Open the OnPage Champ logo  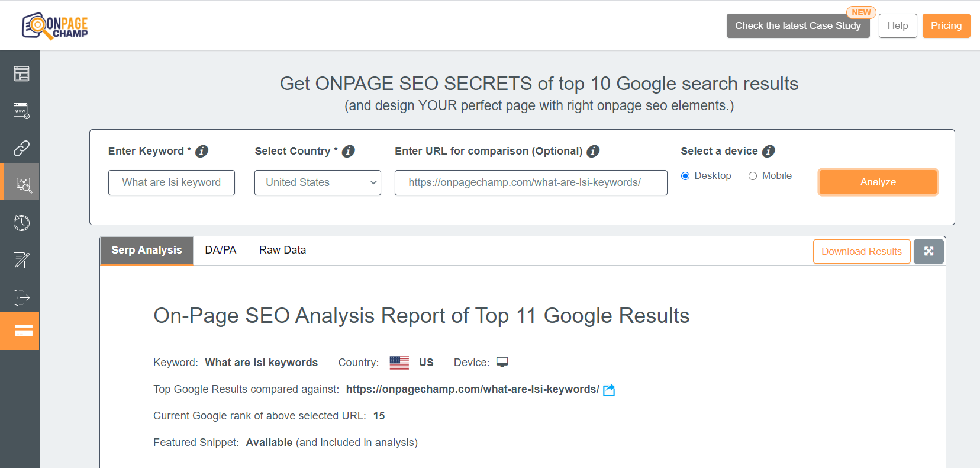pyautogui.click(x=54, y=25)
